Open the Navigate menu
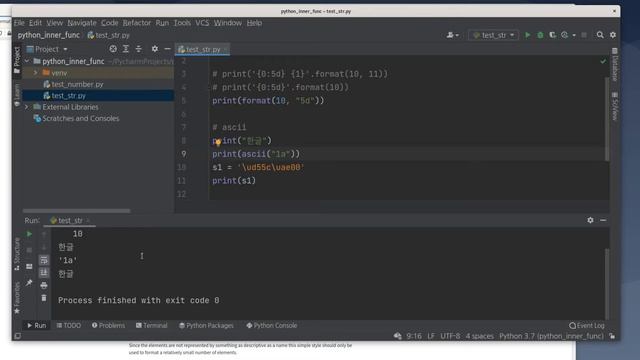640x360 pixels. point(82,23)
